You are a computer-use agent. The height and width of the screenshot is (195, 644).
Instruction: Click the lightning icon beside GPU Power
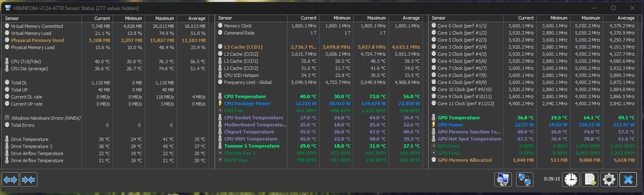(x=434, y=125)
